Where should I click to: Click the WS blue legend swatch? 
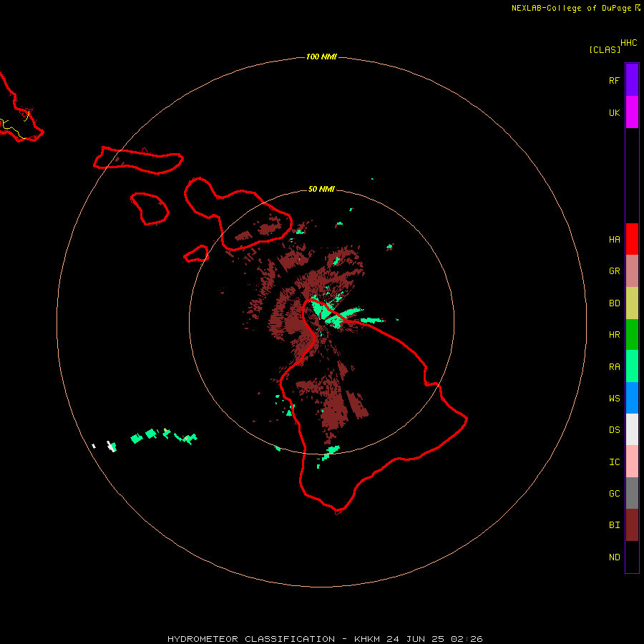(x=632, y=398)
